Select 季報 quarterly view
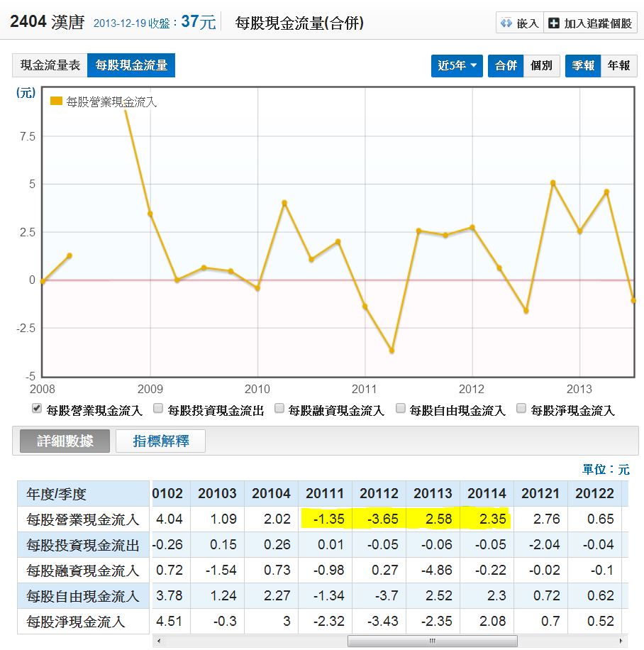 583,65
